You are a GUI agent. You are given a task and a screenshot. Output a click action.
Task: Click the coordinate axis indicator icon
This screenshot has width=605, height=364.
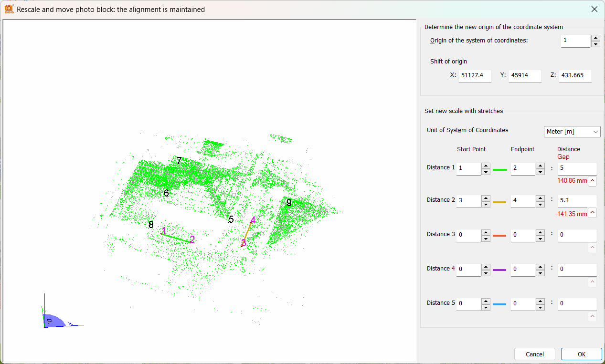click(57, 319)
